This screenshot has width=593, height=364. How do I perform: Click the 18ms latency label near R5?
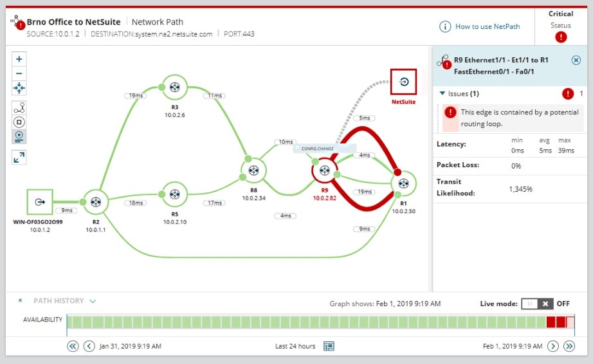[136, 203]
